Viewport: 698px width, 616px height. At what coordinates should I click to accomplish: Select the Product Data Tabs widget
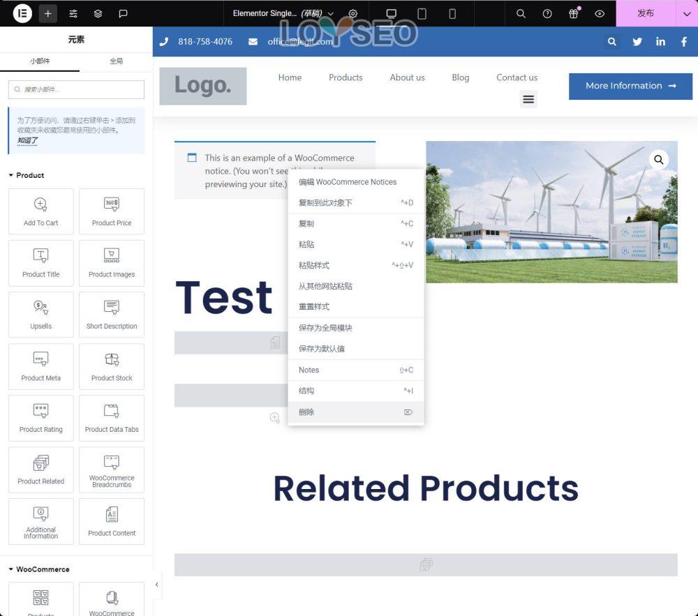112,418
